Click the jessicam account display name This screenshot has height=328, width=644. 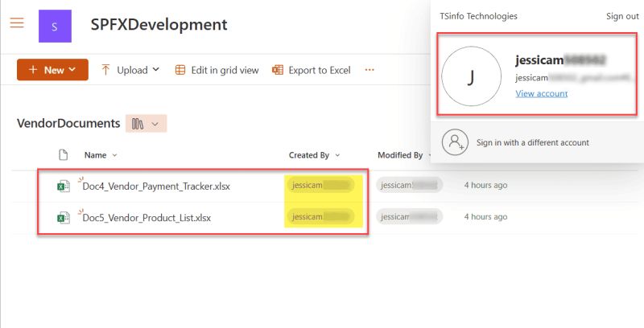tap(560, 60)
